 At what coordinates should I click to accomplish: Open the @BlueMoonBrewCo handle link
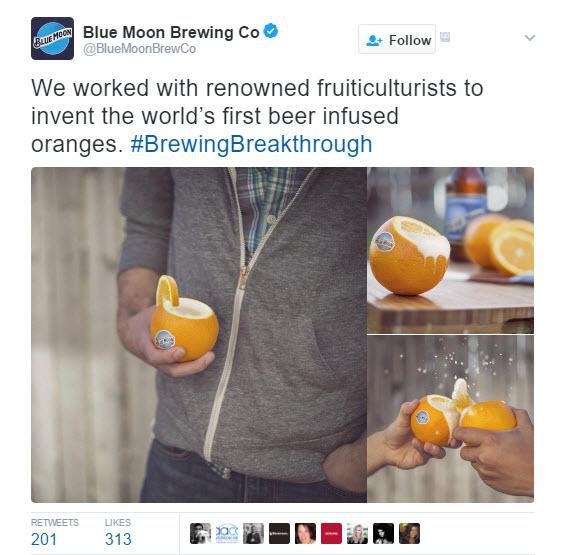[139, 49]
